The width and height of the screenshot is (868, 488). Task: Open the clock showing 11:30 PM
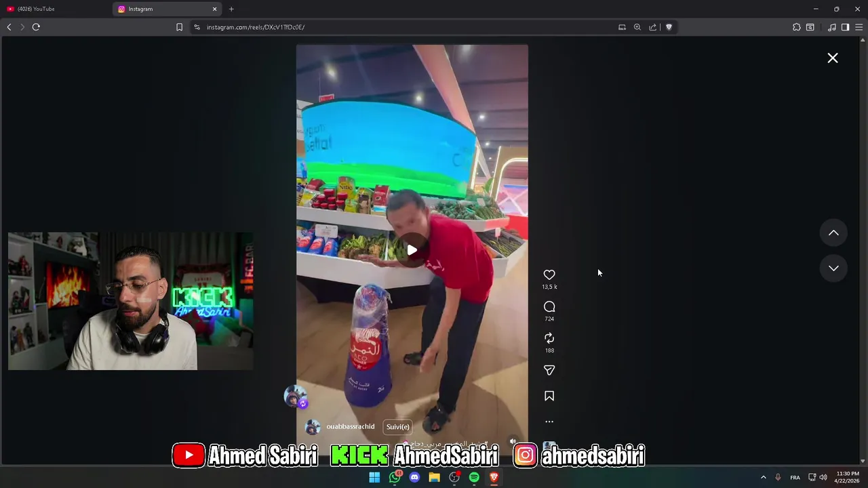coord(848,477)
